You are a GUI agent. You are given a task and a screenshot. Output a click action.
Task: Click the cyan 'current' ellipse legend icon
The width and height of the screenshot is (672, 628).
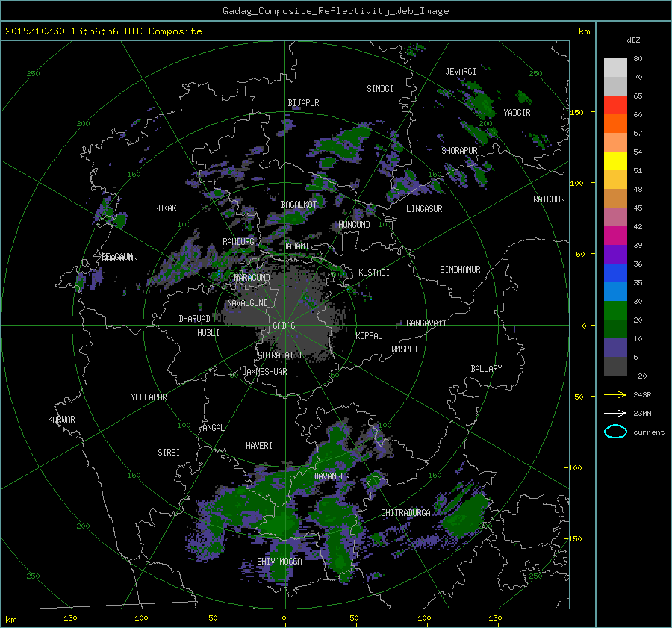coord(615,432)
